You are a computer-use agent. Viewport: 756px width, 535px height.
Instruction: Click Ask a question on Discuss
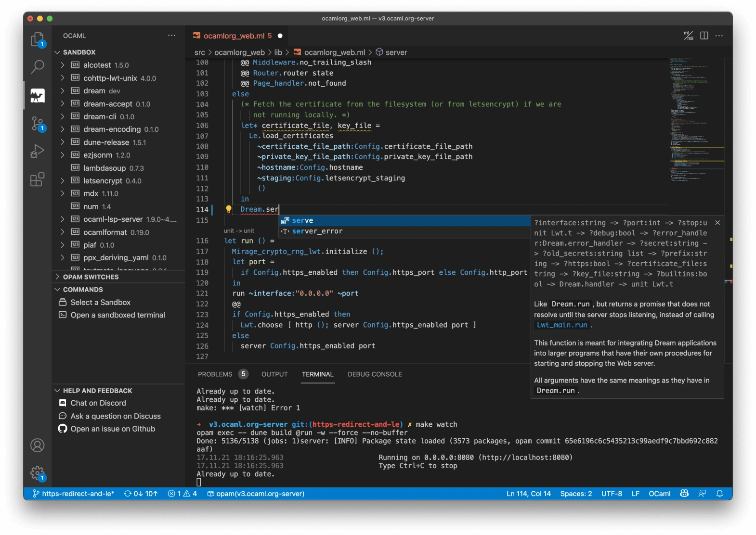click(116, 416)
